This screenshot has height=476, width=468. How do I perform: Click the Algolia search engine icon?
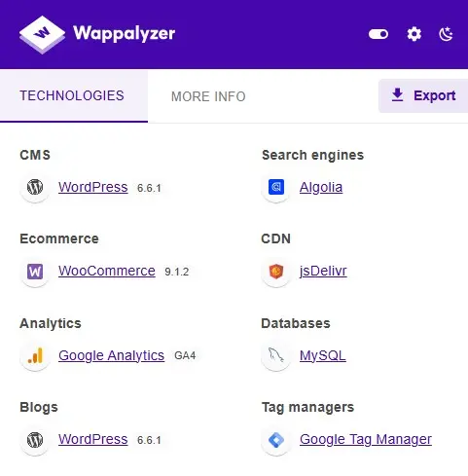276,187
